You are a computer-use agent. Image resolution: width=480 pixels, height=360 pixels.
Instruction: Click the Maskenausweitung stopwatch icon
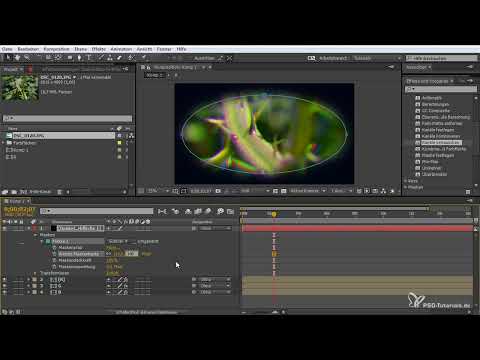coord(55,267)
